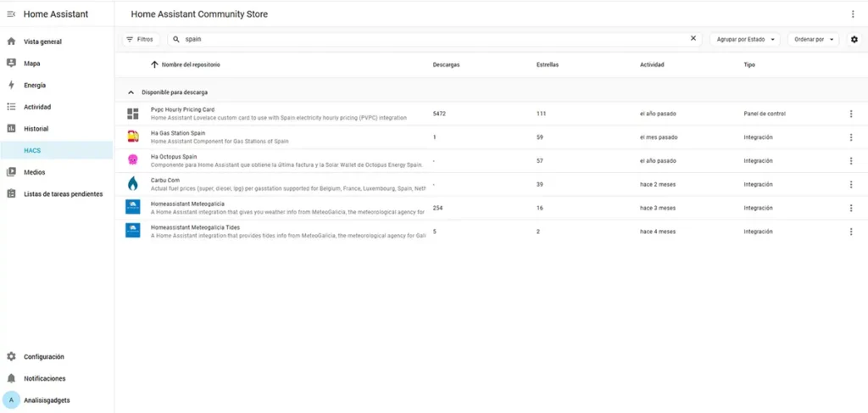Image resolution: width=868 pixels, height=413 pixels.
Task: Click the home icon beside Vista general
Action: point(11,42)
